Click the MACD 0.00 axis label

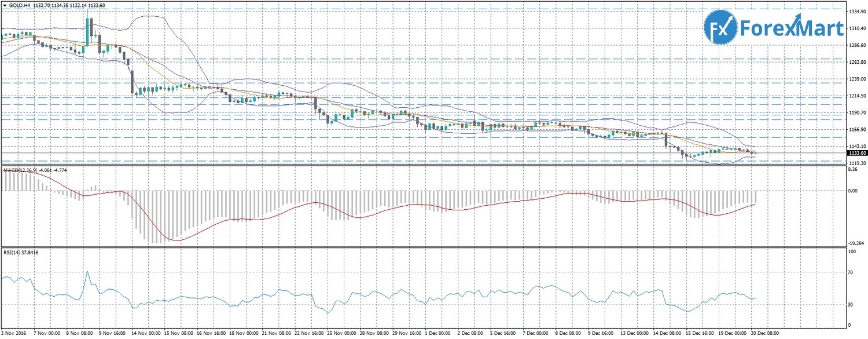853,190
